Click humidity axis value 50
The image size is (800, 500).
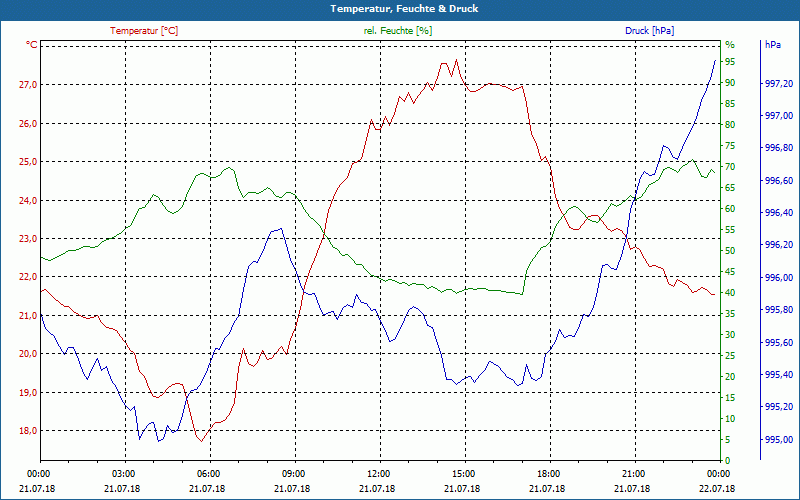tap(730, 251)
